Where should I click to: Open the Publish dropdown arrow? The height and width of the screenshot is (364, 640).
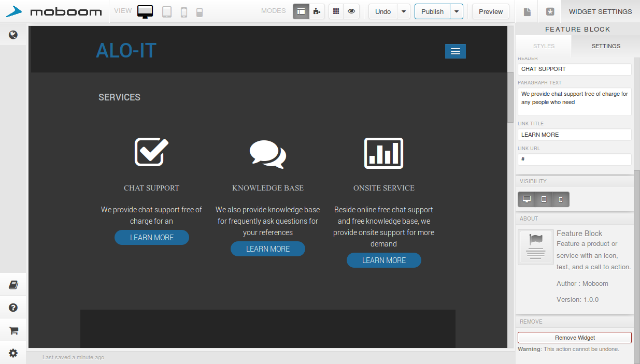[x=456, y=11]
